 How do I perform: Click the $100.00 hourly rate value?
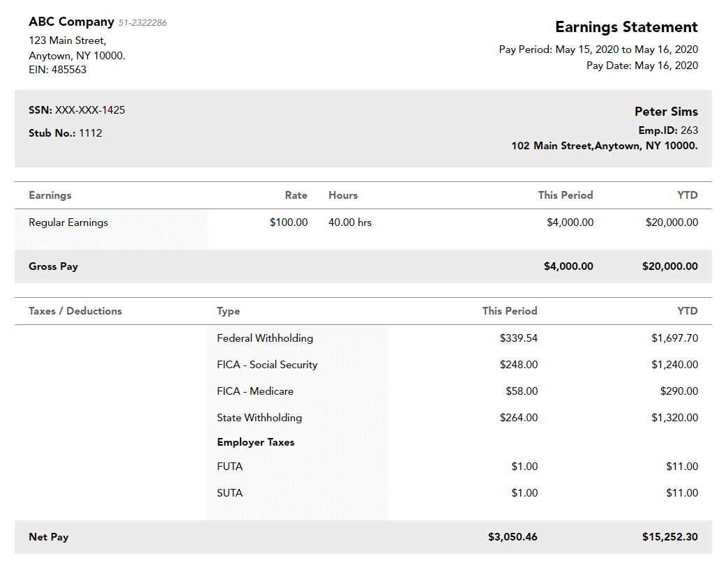(x=288, y=222)
